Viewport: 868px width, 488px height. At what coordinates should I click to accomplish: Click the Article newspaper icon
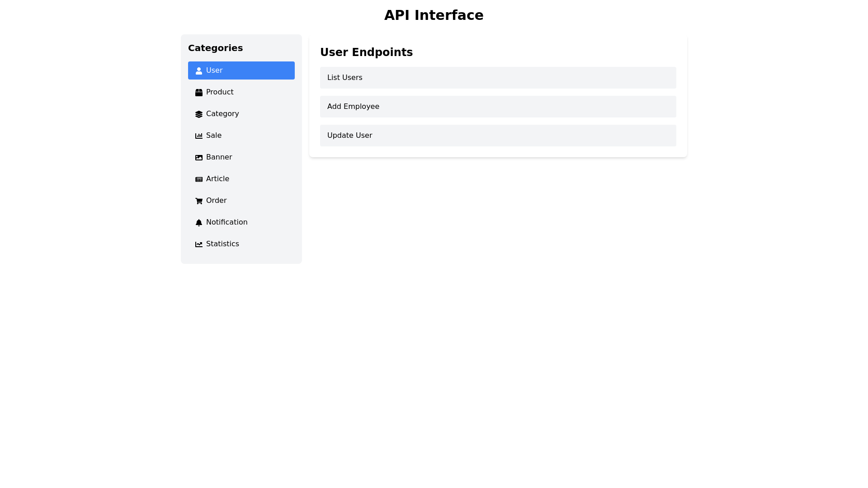[x=199, y=179]
